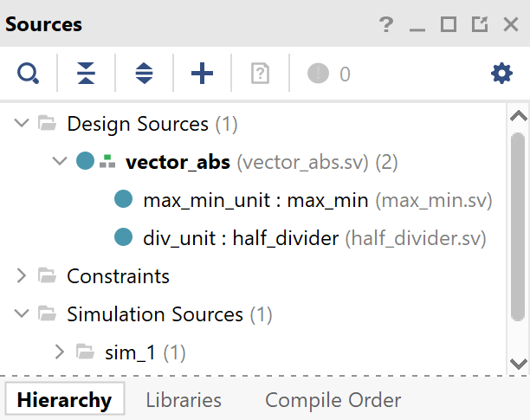The image size is (530, 420).
Task: Select div_unit half_divider instance
Action: click(x=240, y=237)
